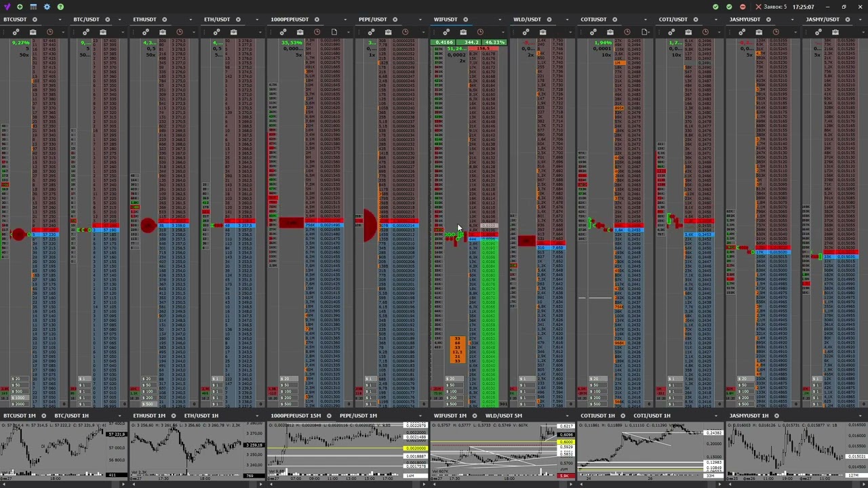Open gears settings icon in BTC/USDT panel
This screenshot has height=488, width=868.
86,32
